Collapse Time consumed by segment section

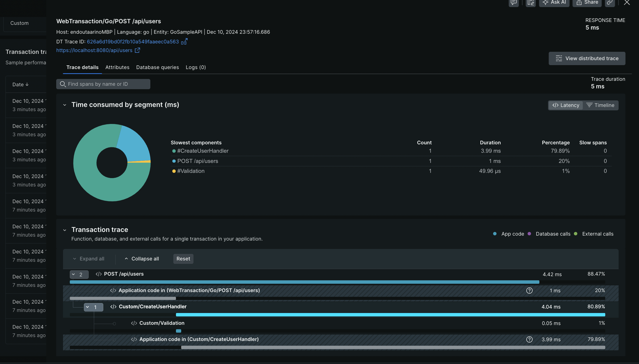(65, 105)
